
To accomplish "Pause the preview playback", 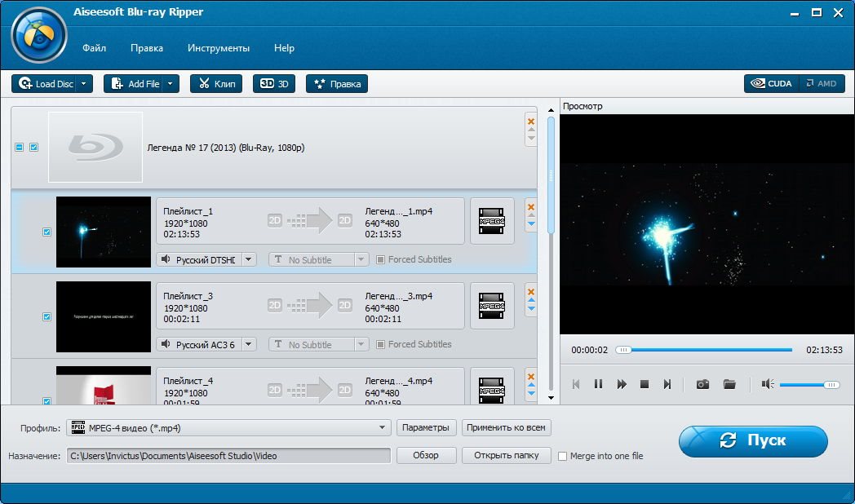I will click(x=598, y=384).
